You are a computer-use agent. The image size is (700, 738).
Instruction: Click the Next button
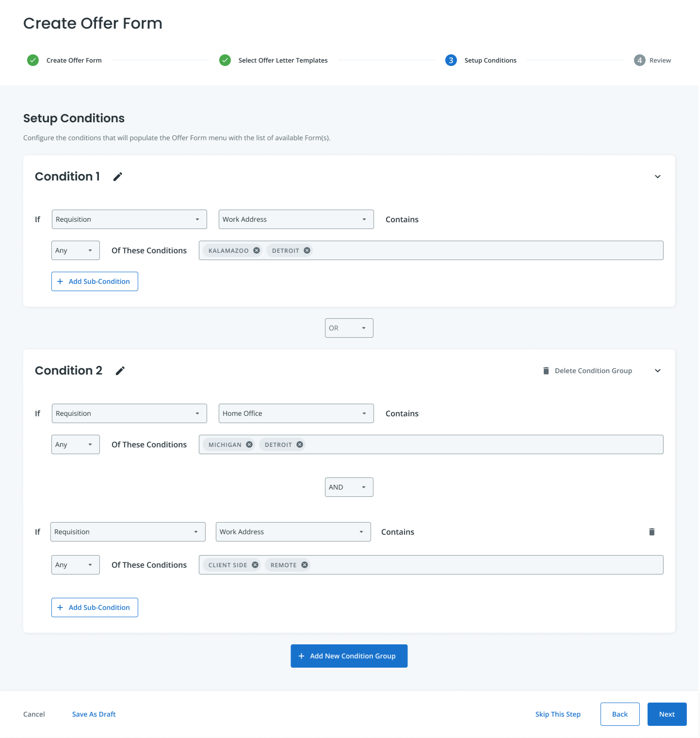pos(667,714)
